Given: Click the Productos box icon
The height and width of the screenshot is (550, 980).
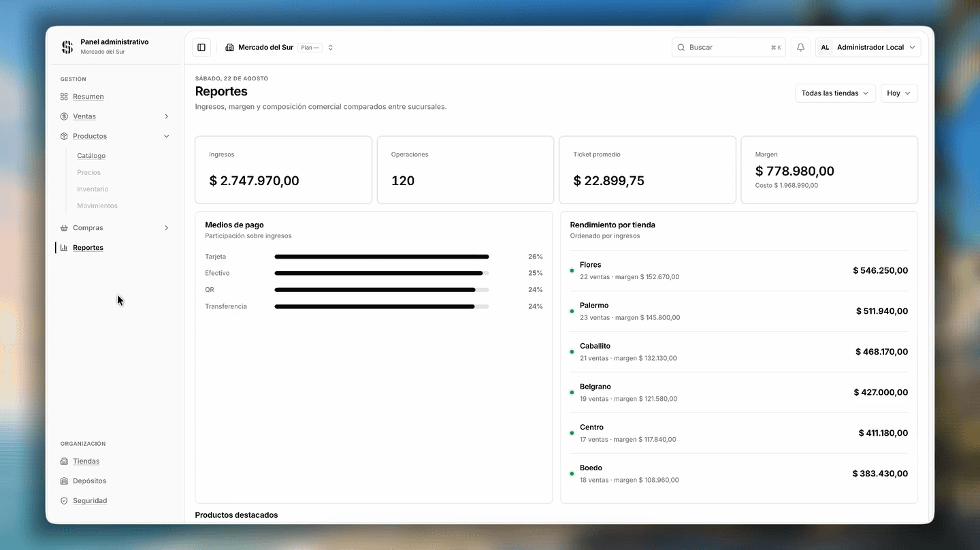Looking at the screenshot, I should 64,136.
